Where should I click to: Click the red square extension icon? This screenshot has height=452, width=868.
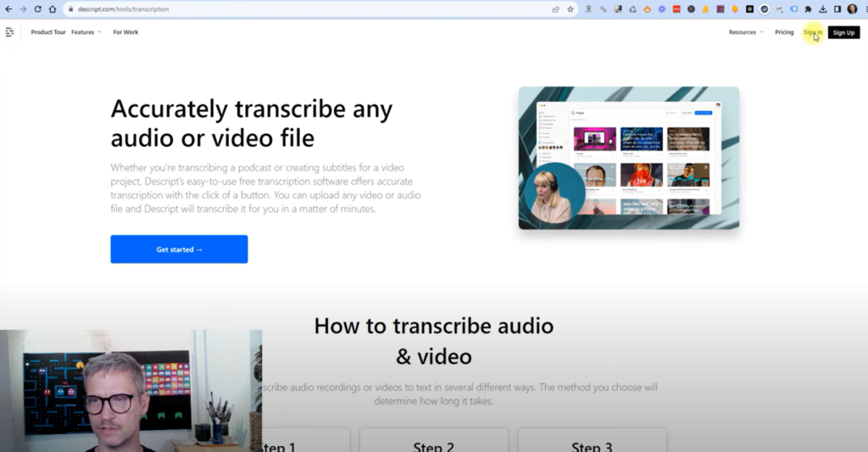pos(676,8)
